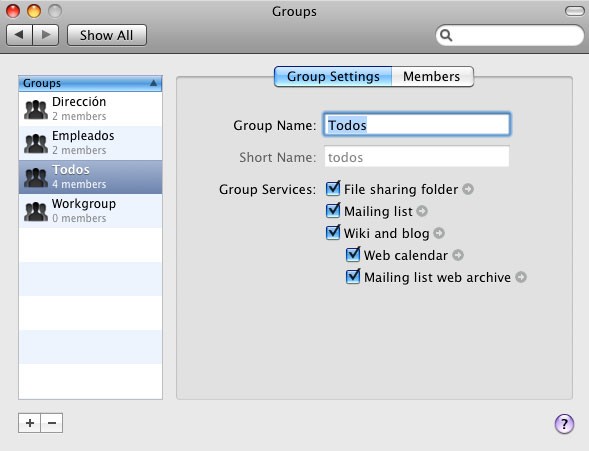Viewport: 589px width, 451px height.
Task: Click the Dirección group people icon
Action: 36,109
